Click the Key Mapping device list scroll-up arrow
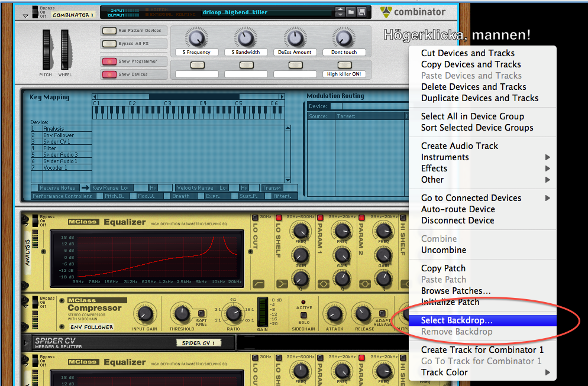This screenshot has height=386, width=588. (287, 128)
